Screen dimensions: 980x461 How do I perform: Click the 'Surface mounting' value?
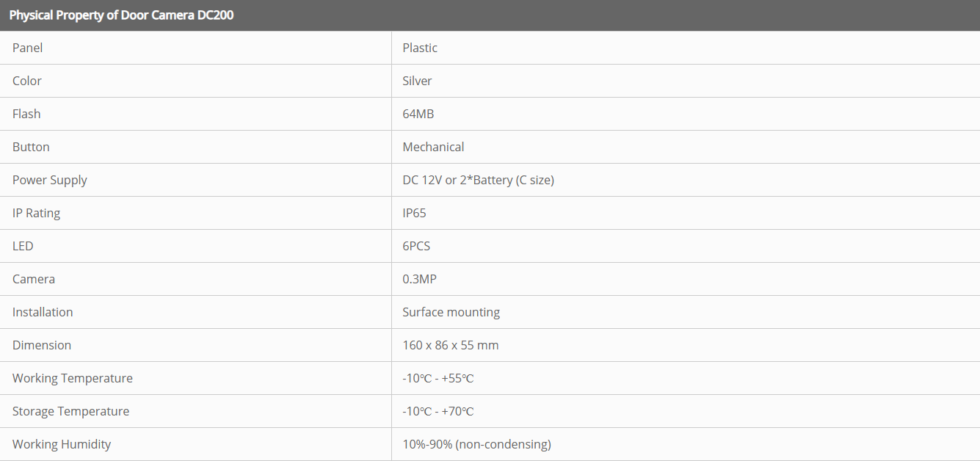coord(451,312)
